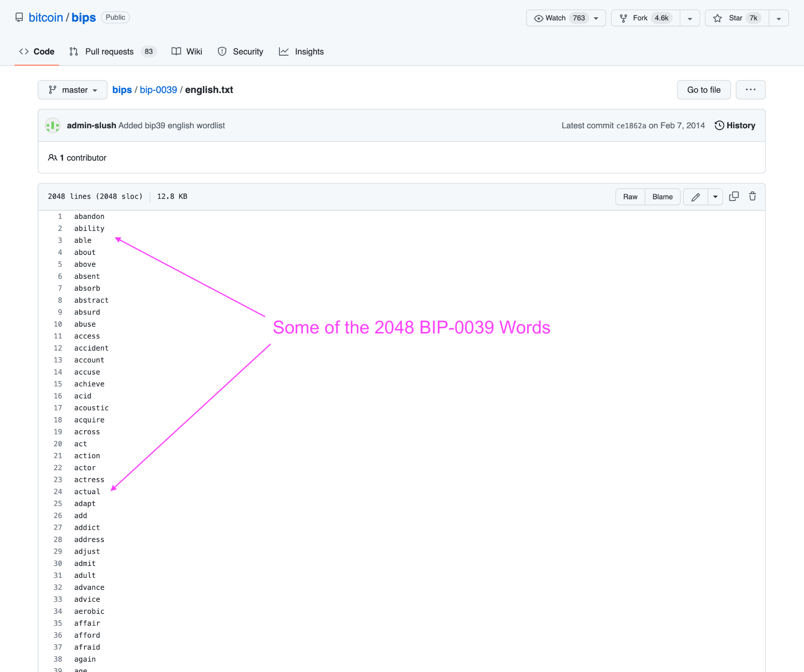
Task: Delete this file with the trash icon
Action: [752, 197]
